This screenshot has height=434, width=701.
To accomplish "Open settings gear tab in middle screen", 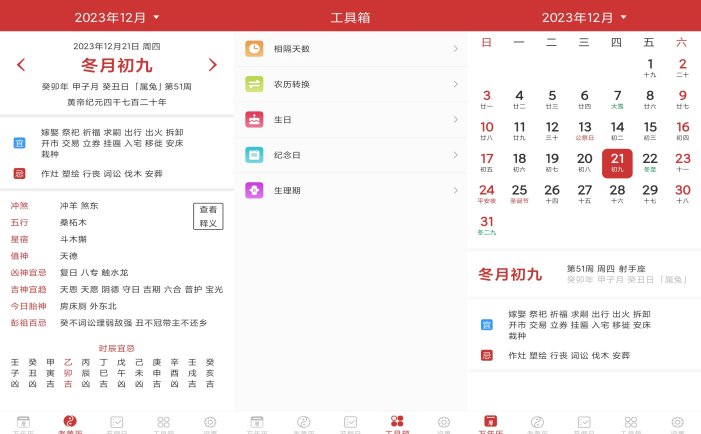I will coord(444,425).
